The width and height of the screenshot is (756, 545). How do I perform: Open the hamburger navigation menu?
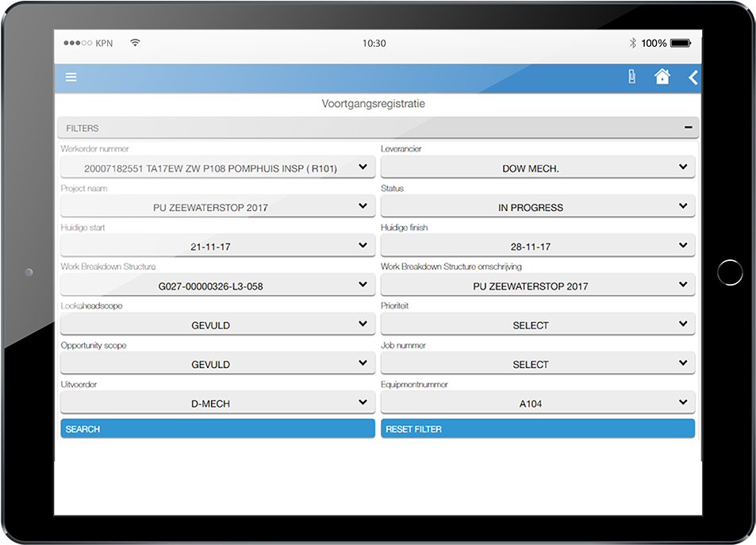click(x=71, y=77)
